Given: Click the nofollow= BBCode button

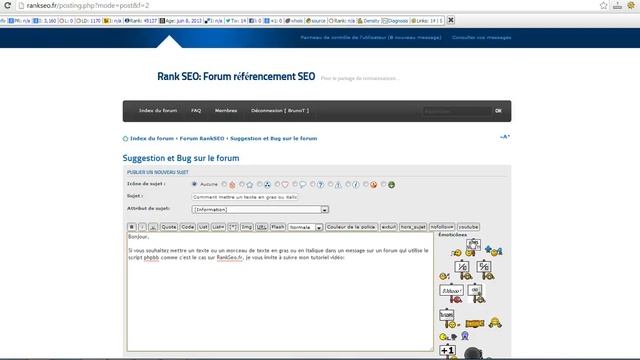Looking at the screenshot, I should tap(442, 227).
